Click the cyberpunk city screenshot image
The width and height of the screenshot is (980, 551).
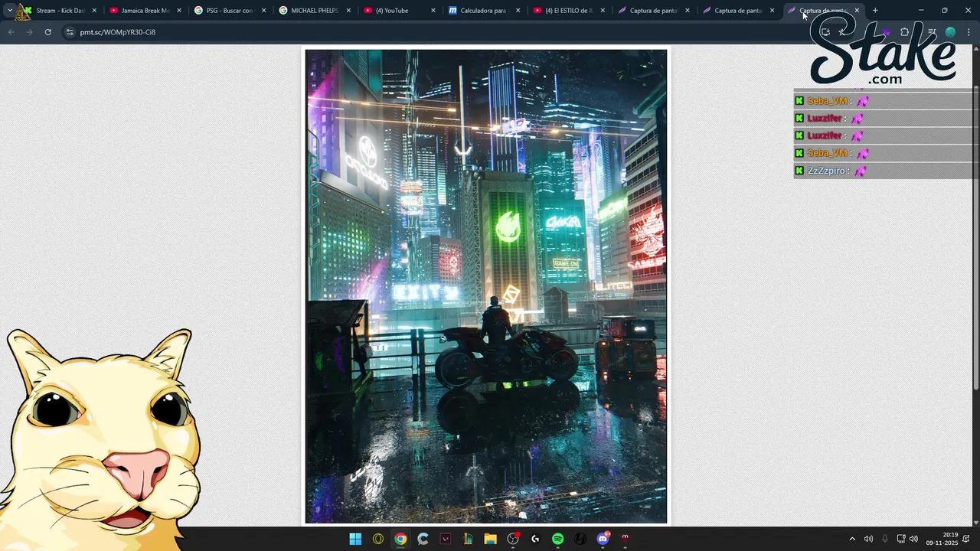(x=486, y=286)
